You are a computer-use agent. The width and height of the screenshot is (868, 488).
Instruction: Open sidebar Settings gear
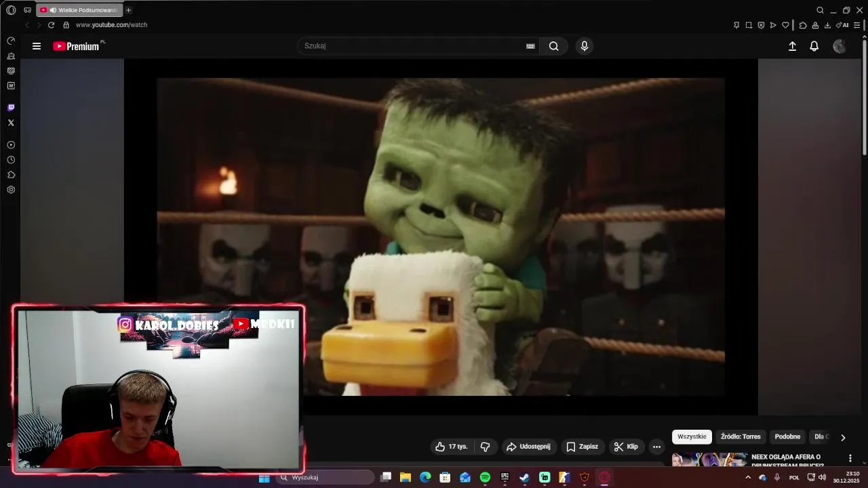[11, 190]
